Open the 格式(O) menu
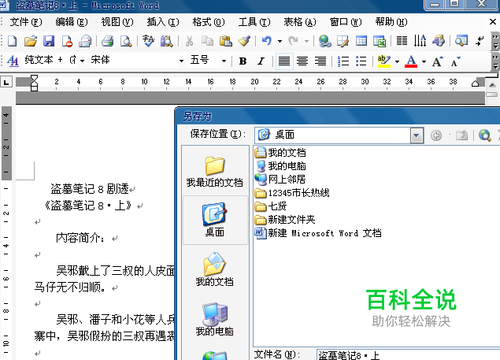 click(x=209, y=22)
